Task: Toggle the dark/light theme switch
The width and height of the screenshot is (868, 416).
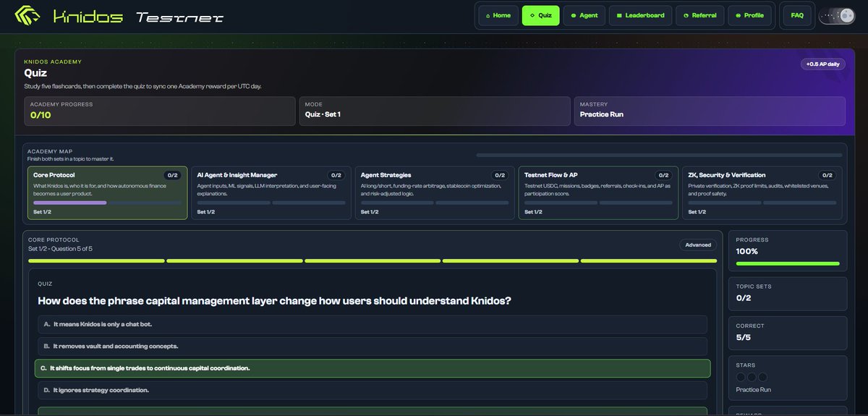Action: tap(837, 15)
